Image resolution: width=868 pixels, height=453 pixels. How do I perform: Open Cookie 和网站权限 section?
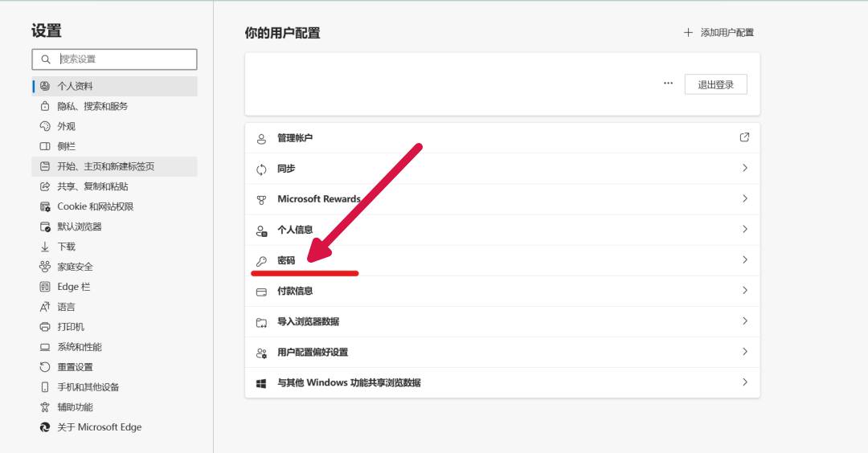click(115, 206)
